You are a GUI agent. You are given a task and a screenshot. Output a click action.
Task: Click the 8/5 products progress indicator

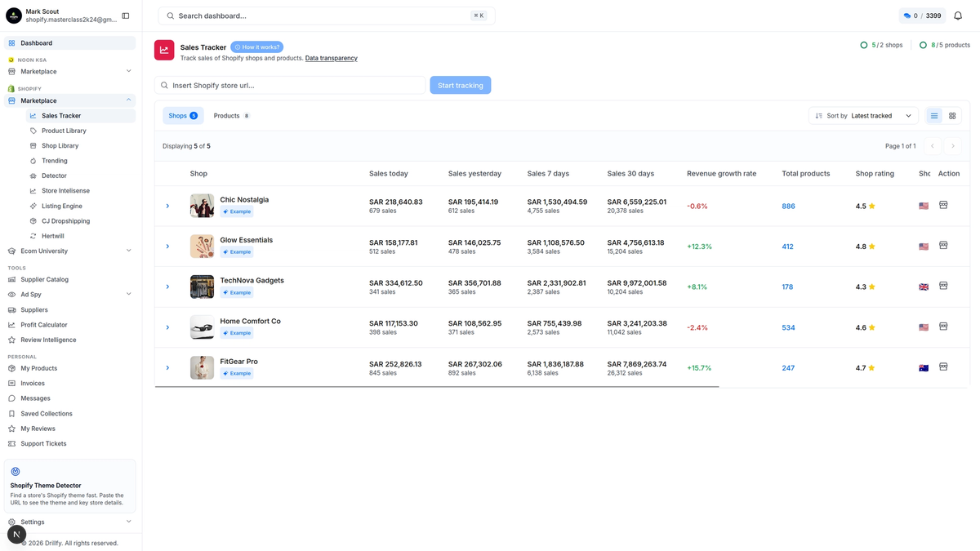pos(945,45)
